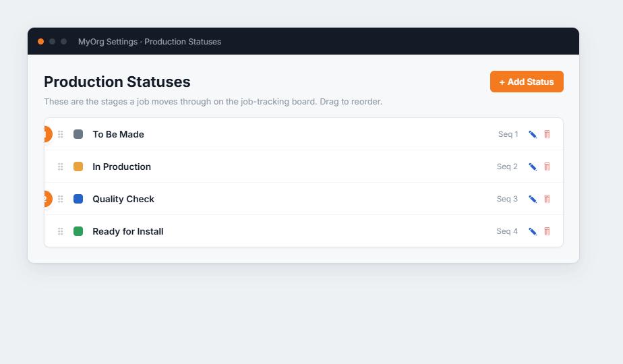
Task: Select the orange In Production swatch
Action: [78, 166]
